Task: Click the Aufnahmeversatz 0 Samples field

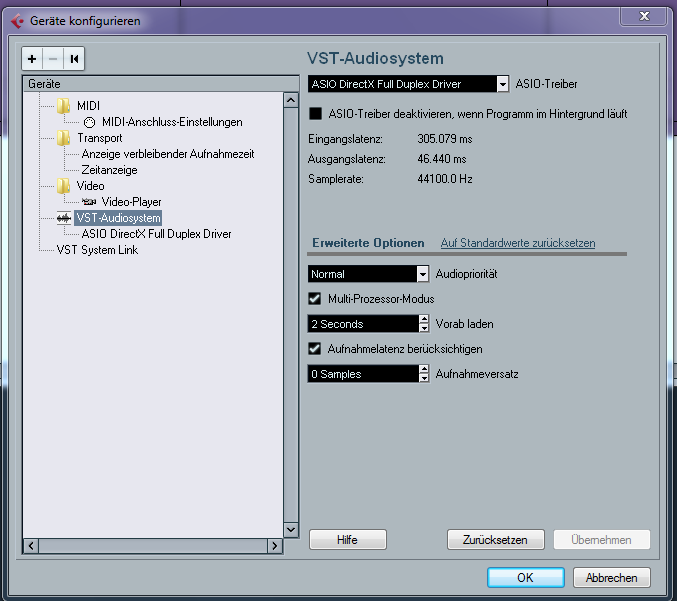Action: [x=363, y=374]
